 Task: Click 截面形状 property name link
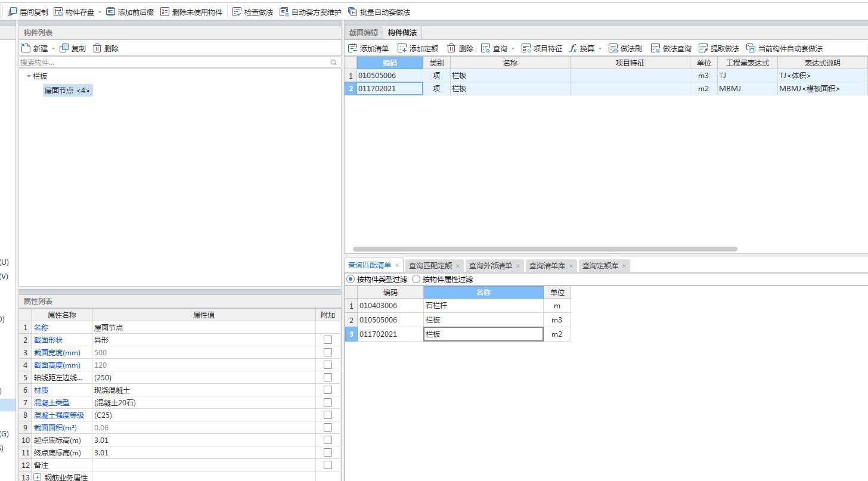(48, 340)
